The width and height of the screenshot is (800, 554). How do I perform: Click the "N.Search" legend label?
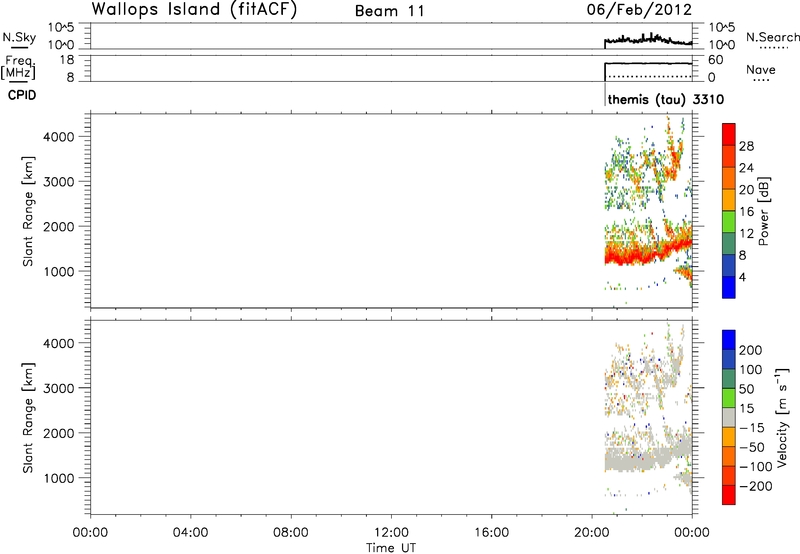772,37
